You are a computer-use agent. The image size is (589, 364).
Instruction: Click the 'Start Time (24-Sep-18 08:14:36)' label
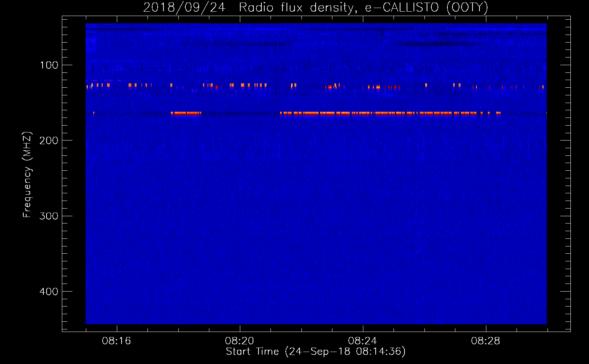click(316, 352)
